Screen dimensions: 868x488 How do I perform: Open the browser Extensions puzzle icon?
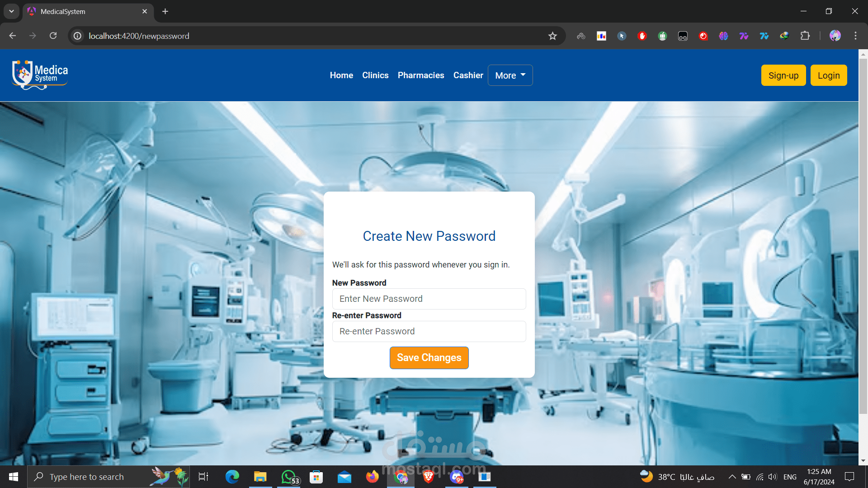pyautogui.click(x=805, y=36)
